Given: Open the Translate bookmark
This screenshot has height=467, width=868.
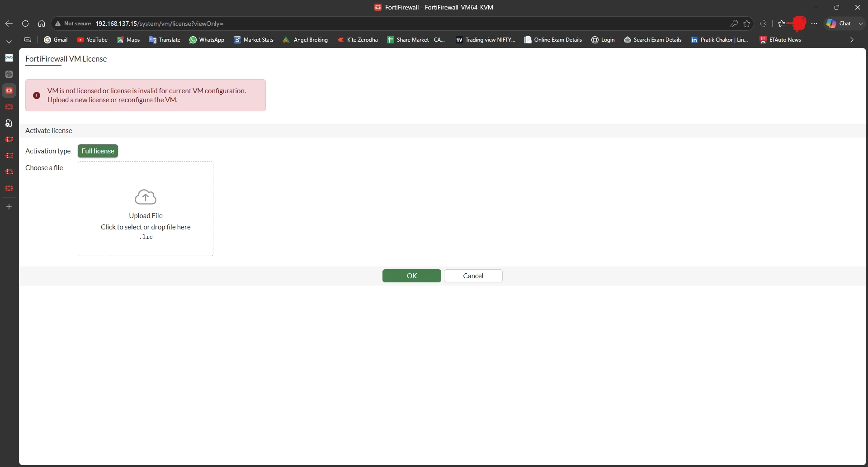Looking at the screenshot, I should coord(165,40).
